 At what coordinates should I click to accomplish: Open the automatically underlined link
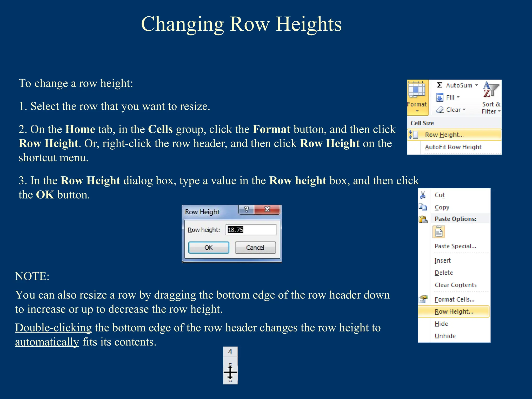pyautogui.click(x=47, y=342)
